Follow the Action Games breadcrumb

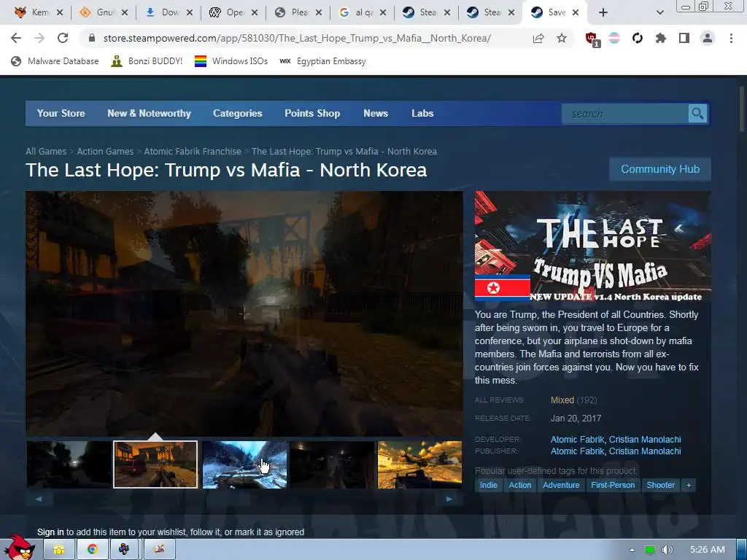(105, 152)
